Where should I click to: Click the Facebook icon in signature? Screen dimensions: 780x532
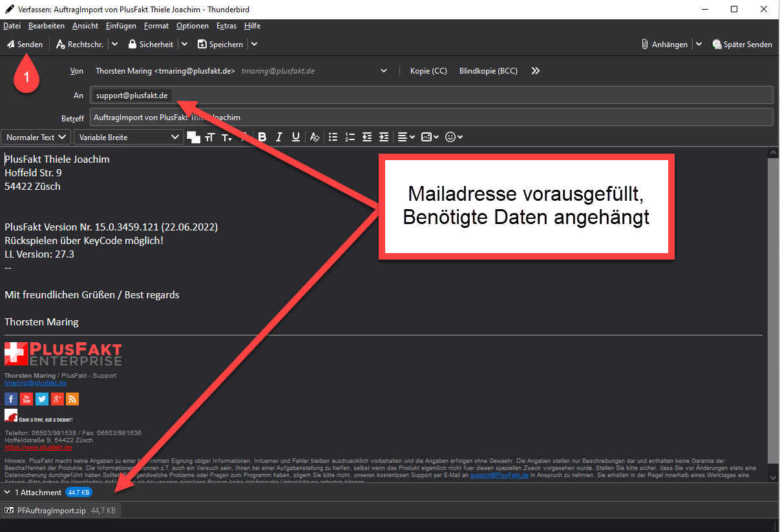[x=11, y=398]
